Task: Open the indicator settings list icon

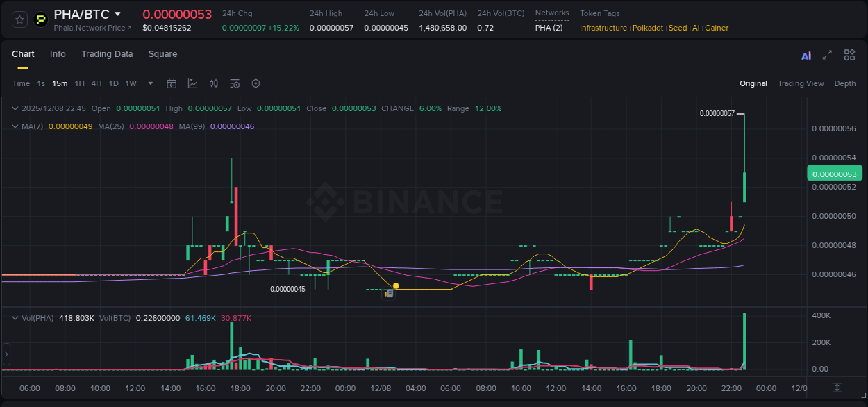Action: point(234,83)
